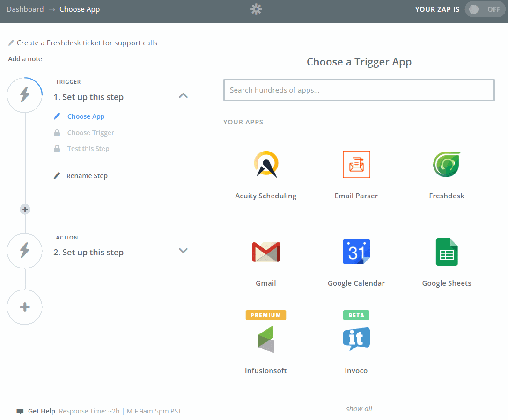This screenshot has height=420, width=508.
Task: Click Add a note
Action: pyautogui.click(x=25, y=59)
